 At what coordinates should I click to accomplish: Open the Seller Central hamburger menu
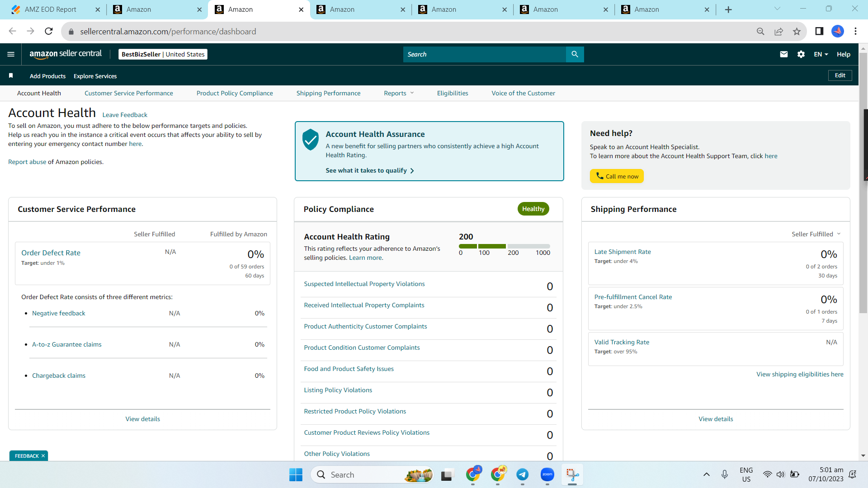pyautogui.click(x=11, y=54)
